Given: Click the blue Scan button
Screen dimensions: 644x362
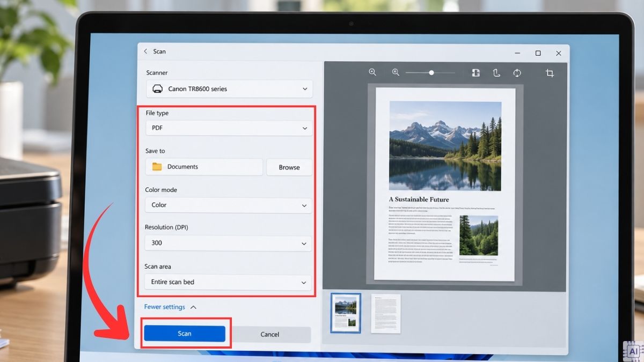Looking at the screenshot, I should tap(184, 334).
